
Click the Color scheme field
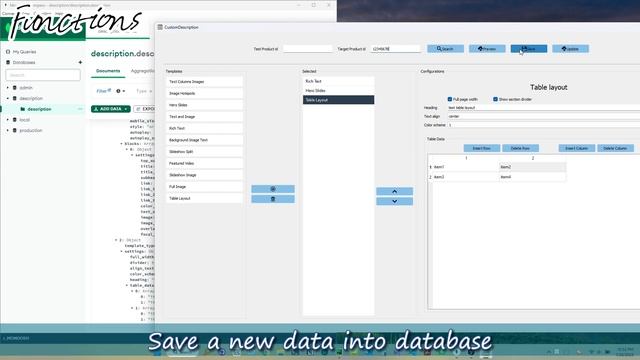click(x=543, y=125)
